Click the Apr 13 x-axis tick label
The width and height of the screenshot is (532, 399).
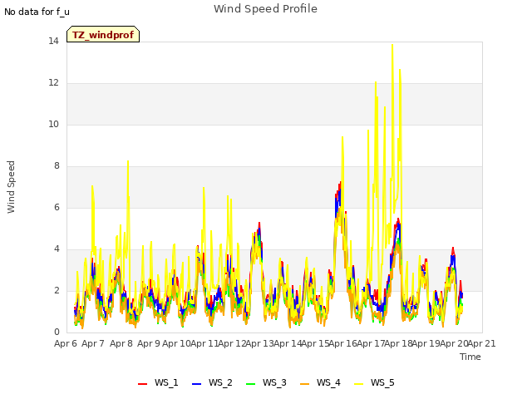click(x=259, y=343)
